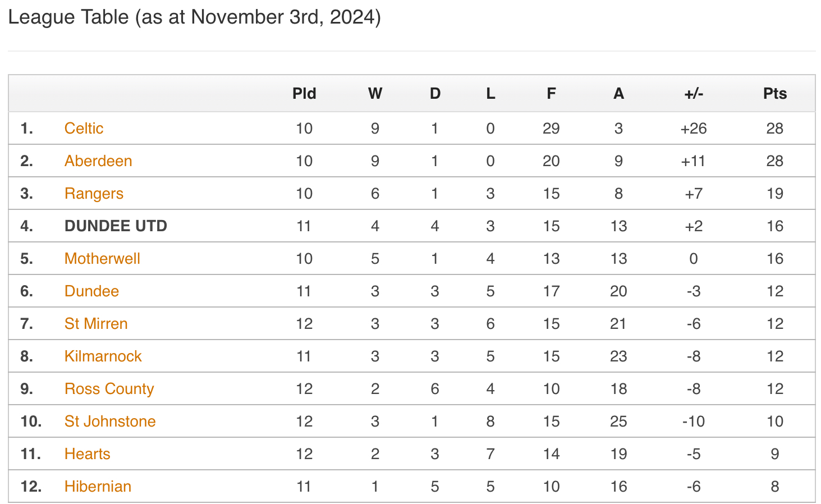Go to the Motherwell team page
Screen dimensions: 821x504
point(102,259)
